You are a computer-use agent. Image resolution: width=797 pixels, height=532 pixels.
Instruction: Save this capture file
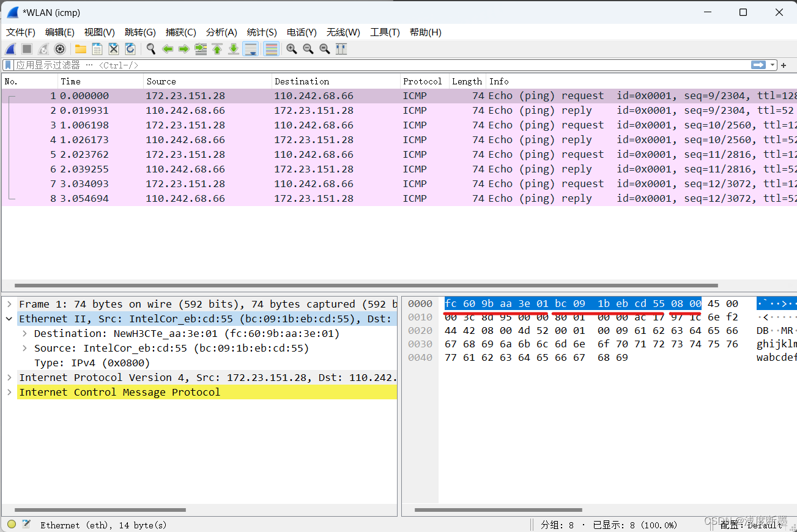click(97, 49)
